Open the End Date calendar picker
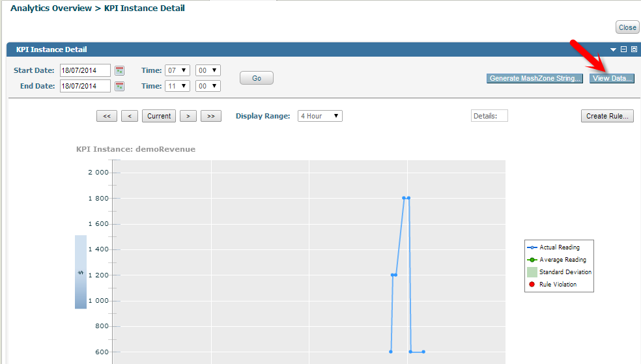Viewport: 641px width, 364px height. coord(119,86)
